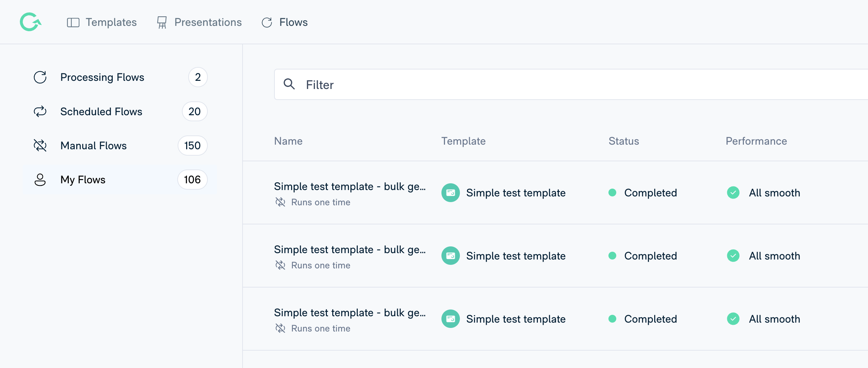
Task: Switch to the Flows tab
Action: pyautogui.click(x=284, y=22)
